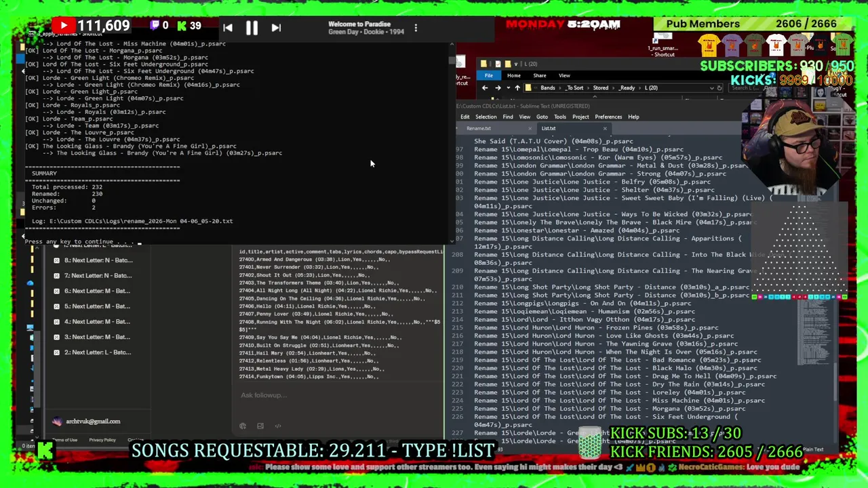Pause the Welcome to Paradise track

pyautogui.click(x=252, y=28)
